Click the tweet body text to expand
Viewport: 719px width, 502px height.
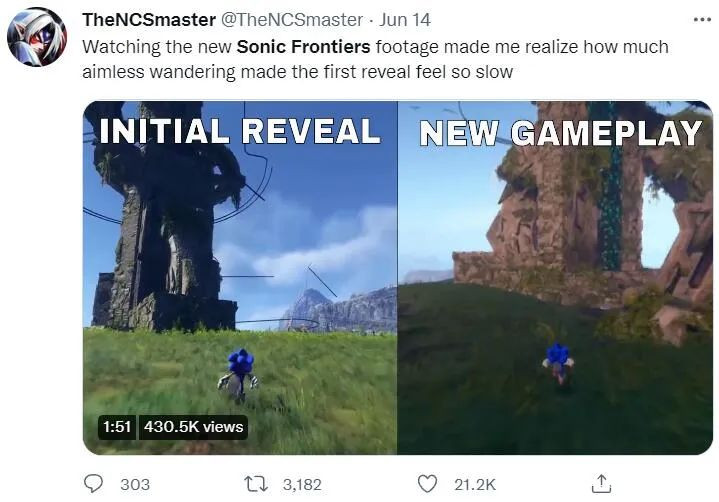coord(375,59)
